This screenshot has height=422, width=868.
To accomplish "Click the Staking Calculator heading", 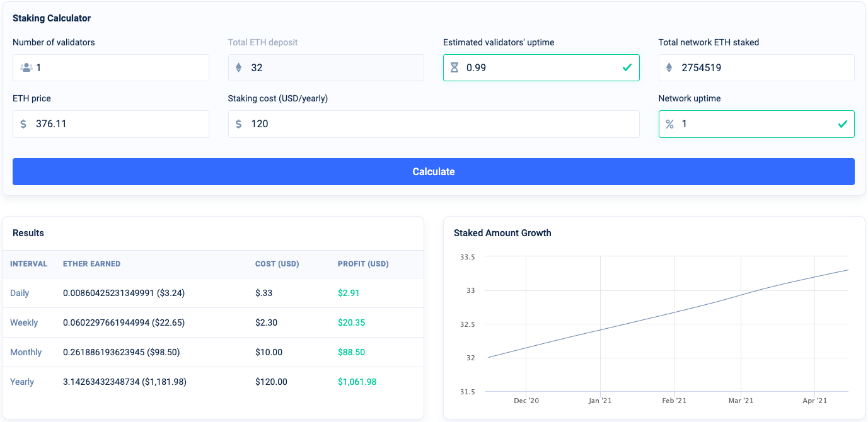I will [x=52, y=18].
